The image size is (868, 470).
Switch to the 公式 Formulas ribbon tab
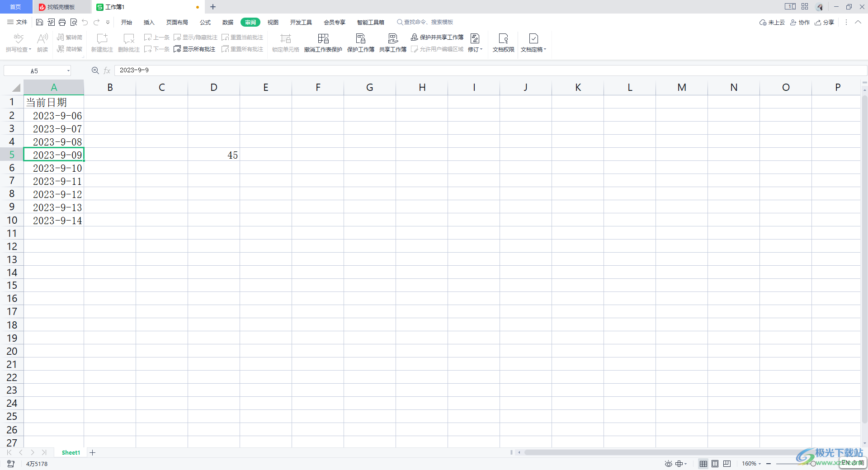(205, 22)
